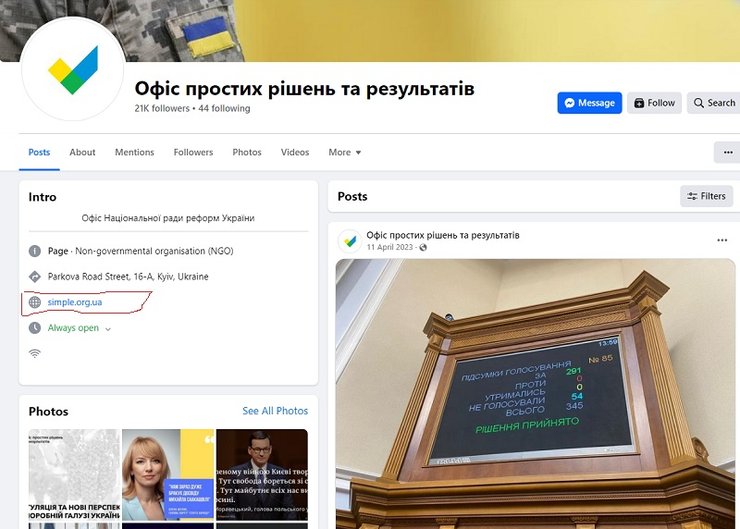740x529 pixels.
Task: Click the Parkova Road Street address text
Action: (128, 277)
